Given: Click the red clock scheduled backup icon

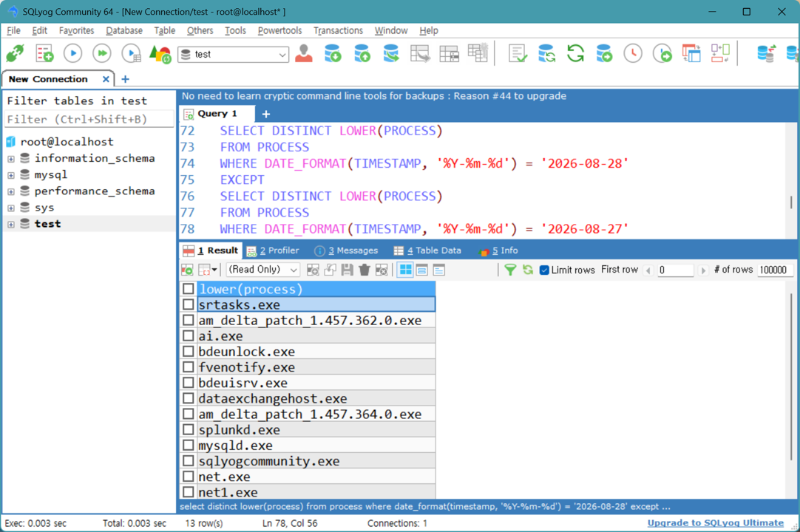Looking at the screenshot, I should click(633, 53).
